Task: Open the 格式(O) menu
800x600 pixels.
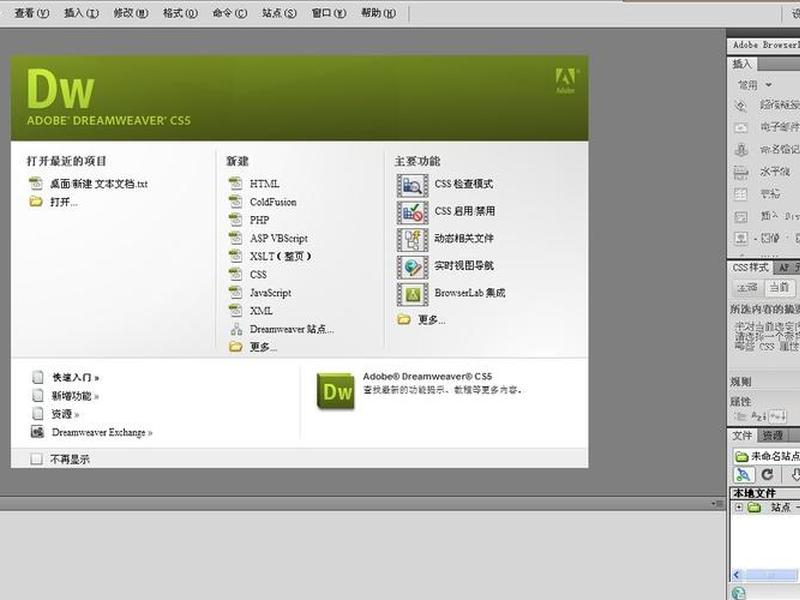Action: [x=180, y=13]
